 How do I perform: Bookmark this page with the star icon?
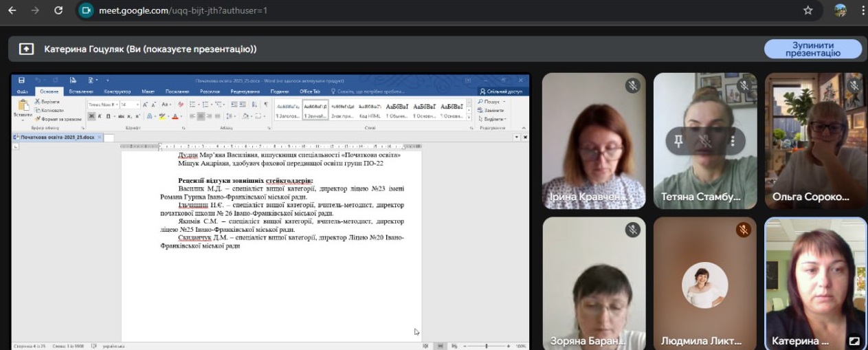808,10
